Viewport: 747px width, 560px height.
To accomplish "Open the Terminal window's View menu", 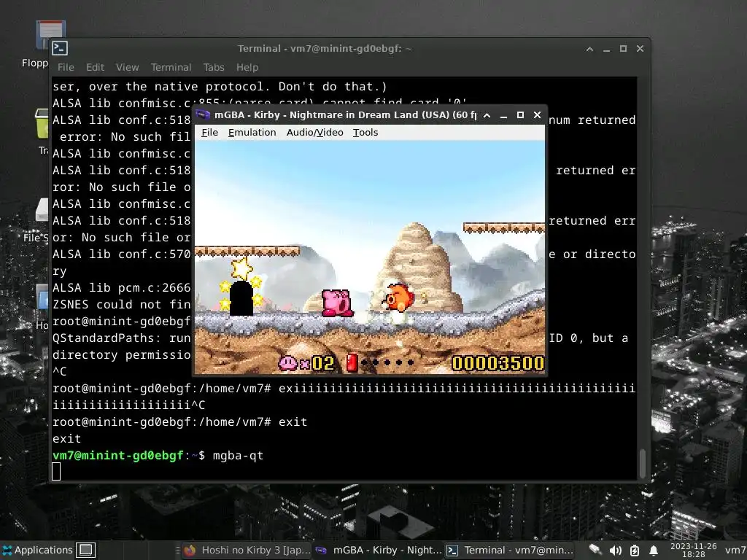I will pyautogui.click(x=127, y=67).
